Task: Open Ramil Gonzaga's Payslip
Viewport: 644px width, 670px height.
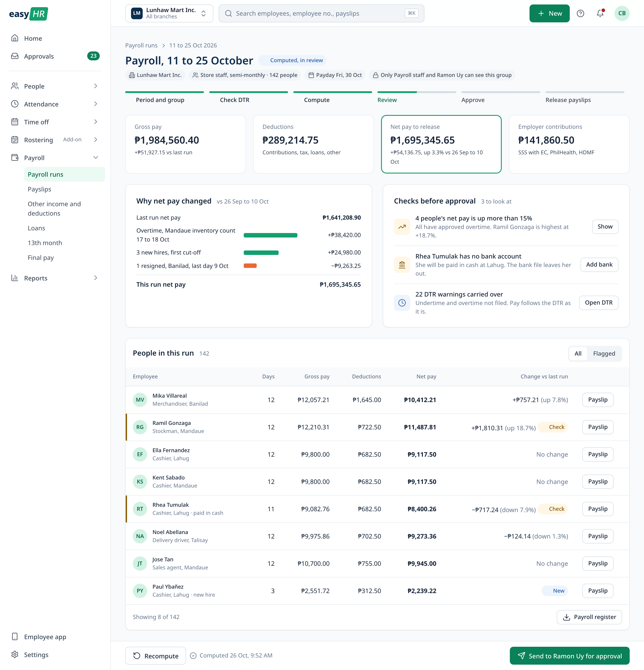Action: 597,427
